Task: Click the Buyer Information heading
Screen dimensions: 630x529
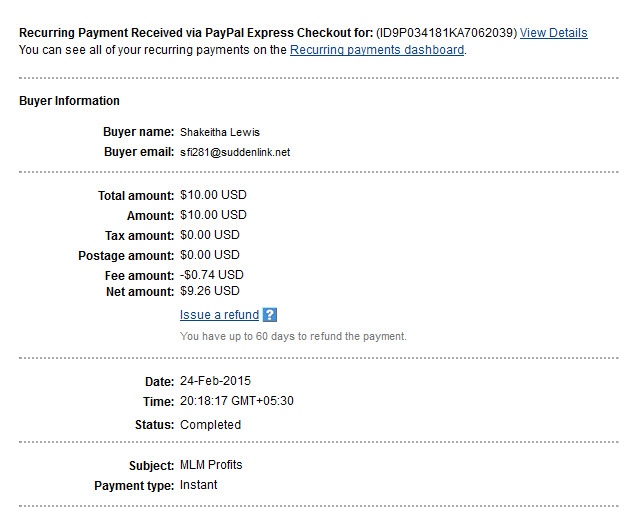Action: coord(69,100)
